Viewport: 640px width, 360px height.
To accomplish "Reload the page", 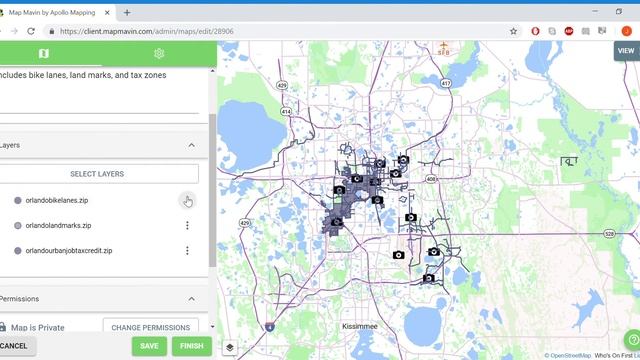I will pyautogui.click(x=31, y=31).
